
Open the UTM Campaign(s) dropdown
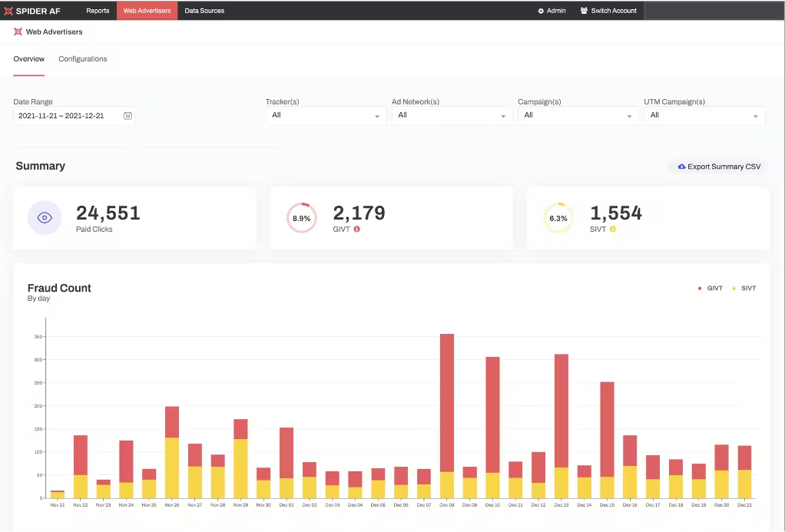pos(704,116)
